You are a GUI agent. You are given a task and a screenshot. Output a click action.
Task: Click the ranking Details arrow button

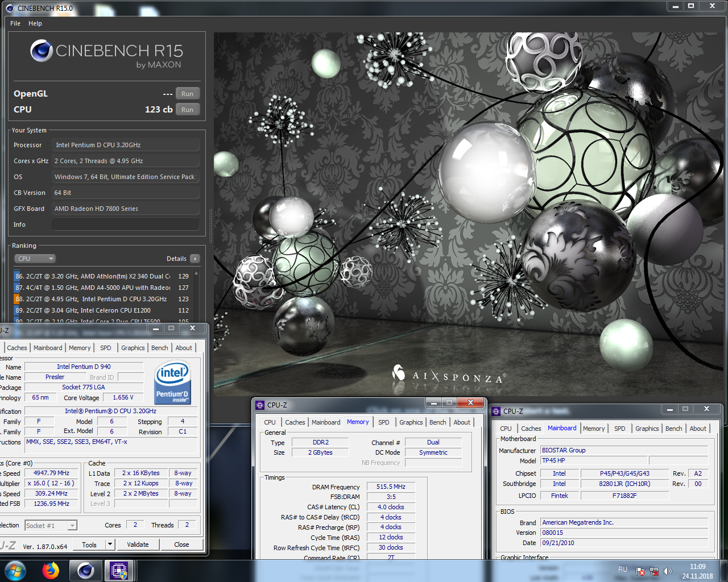(x=195, y=259)
